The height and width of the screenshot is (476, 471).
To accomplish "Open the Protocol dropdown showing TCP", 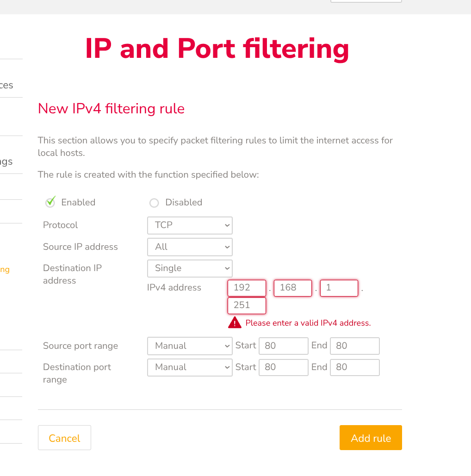I will (x=190, y=225).
